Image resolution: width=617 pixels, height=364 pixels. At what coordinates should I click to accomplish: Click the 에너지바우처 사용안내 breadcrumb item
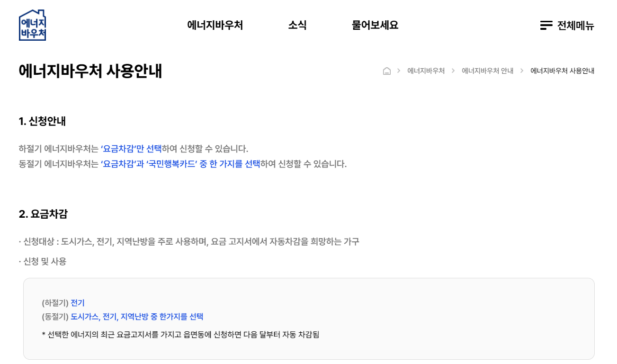pyautogui.click(x=563, y=71)
